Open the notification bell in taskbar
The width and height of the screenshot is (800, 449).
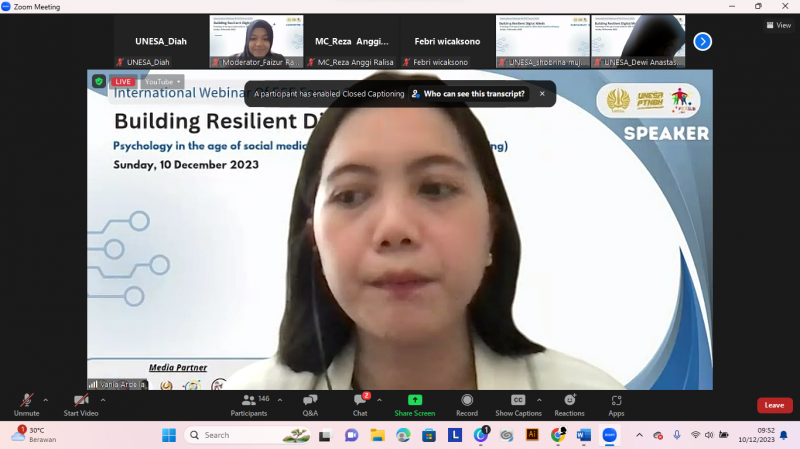[x=784, y=435]
